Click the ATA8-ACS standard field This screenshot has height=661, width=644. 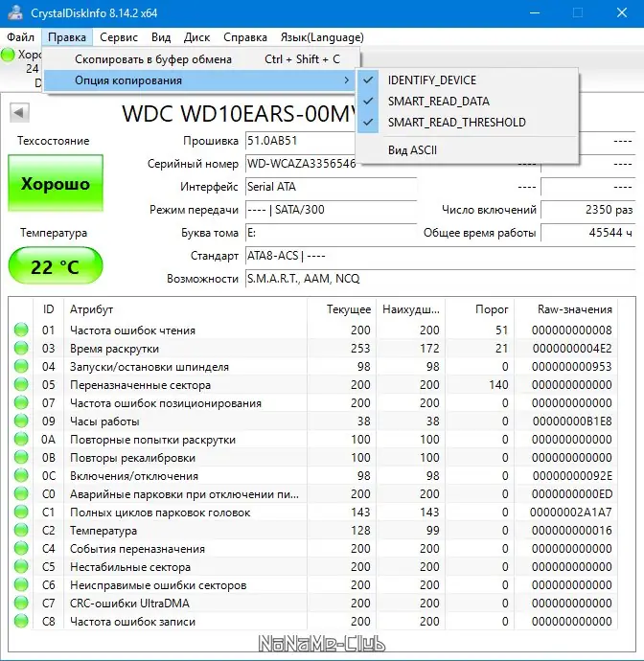440,256
